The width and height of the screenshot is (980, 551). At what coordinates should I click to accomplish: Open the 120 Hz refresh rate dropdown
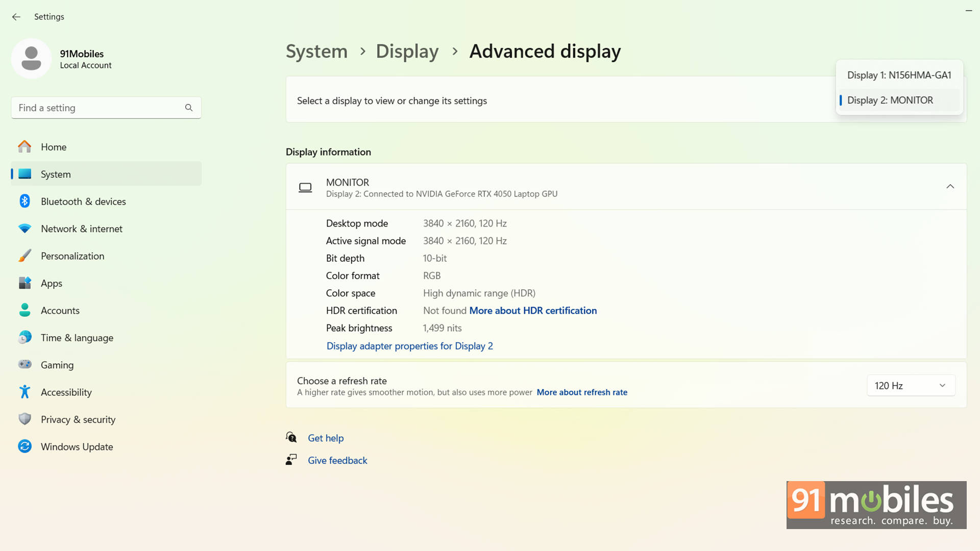click(x=911, y=386)
